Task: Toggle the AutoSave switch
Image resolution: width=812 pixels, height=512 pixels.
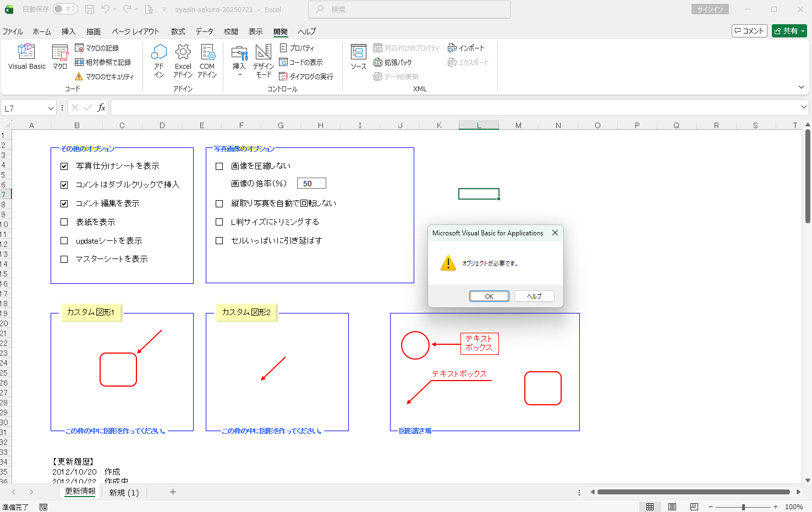Action: (65, 9)
